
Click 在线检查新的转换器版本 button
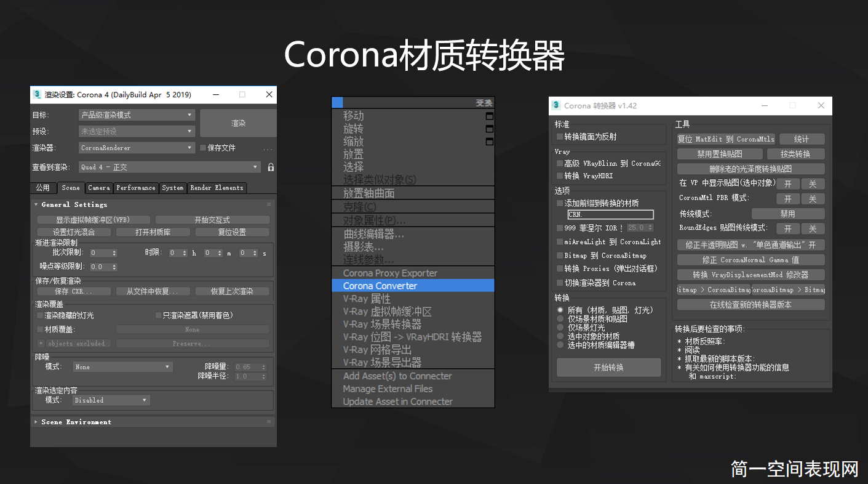click(751, 305)
